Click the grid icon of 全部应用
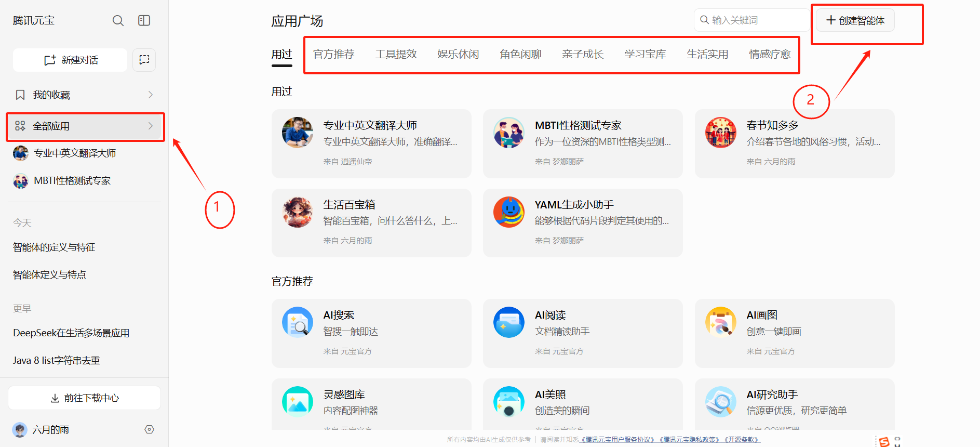980x447 pixels. coord(20,126)
